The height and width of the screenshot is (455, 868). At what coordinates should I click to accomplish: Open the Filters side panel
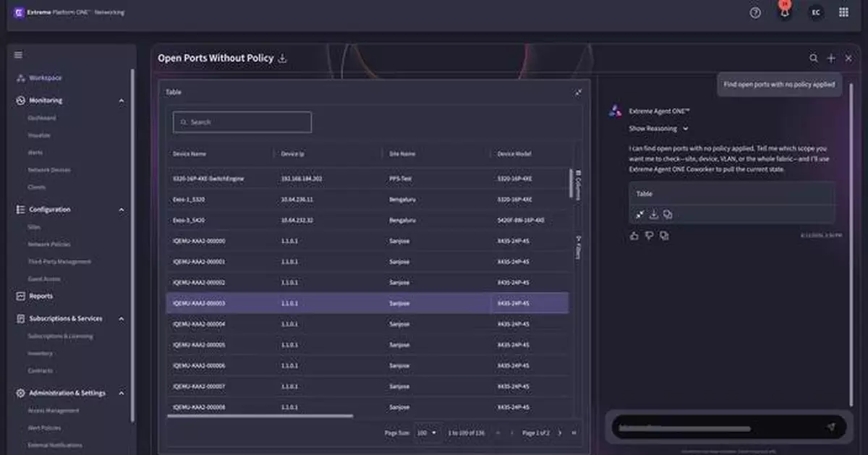579,247
